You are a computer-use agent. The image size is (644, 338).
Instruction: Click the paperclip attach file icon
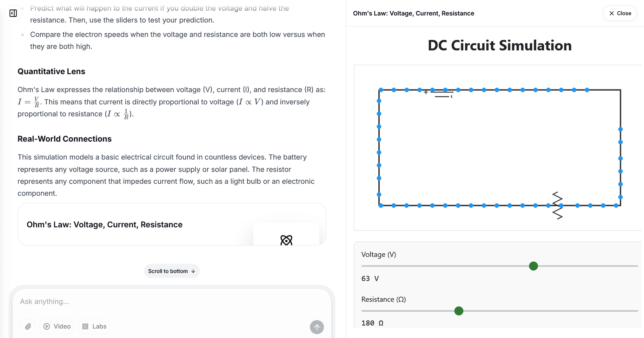point(28,326)
